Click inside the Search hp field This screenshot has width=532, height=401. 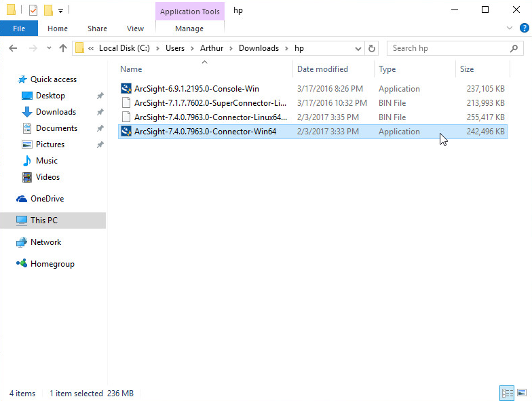click(x=448, y=48)
